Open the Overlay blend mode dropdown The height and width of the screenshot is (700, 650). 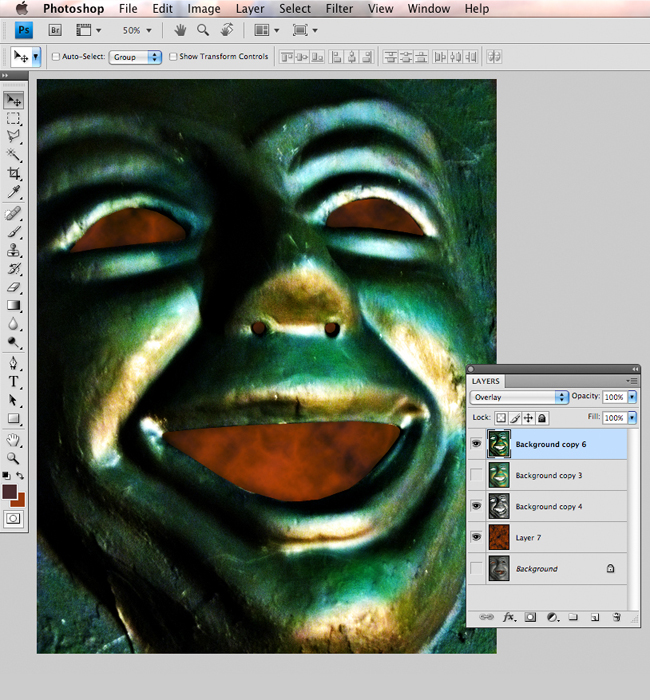(x=519, y=397)
